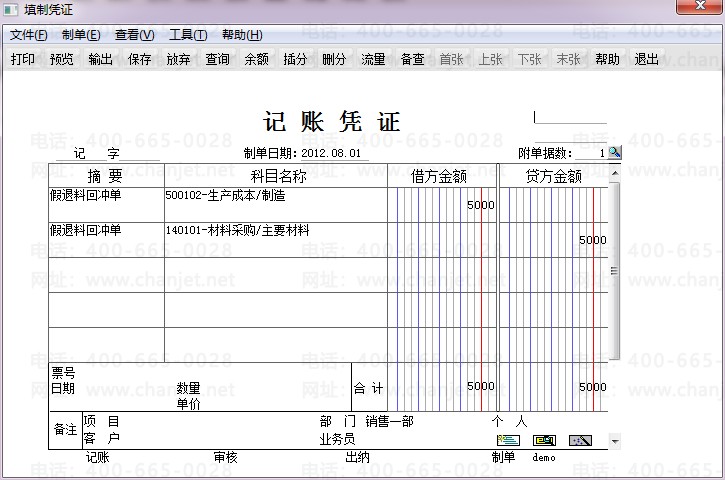Open the 查看(V) menu
The height and width of the screenshot is (480, 725).
tap(135, 35)
